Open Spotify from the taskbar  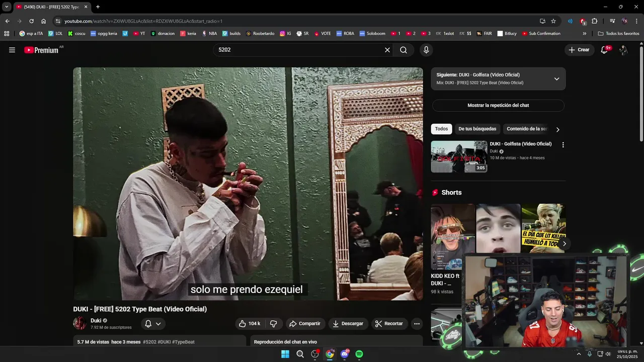point(359,354)
